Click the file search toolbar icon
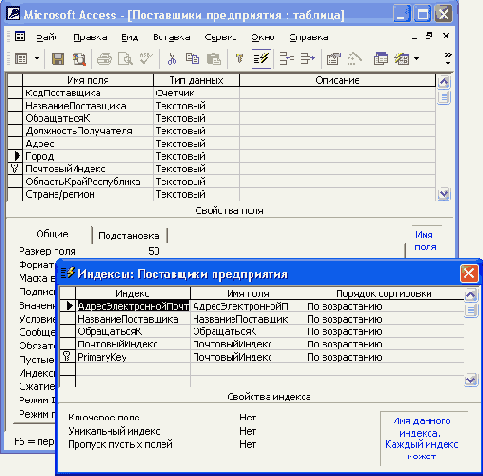Screen dimensions: 483x476 (79, 59)
